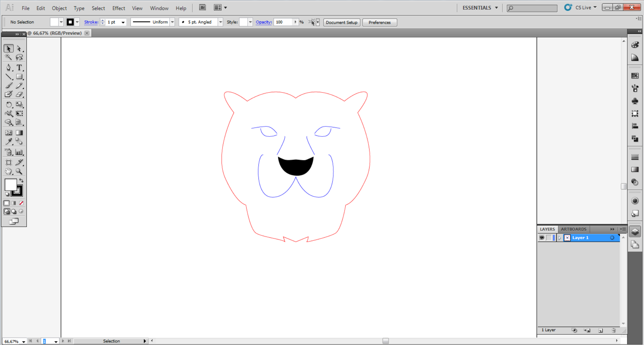Select the Lasso tool
The width and height of the screenshot is (644, 345).
tap(19, 57)
